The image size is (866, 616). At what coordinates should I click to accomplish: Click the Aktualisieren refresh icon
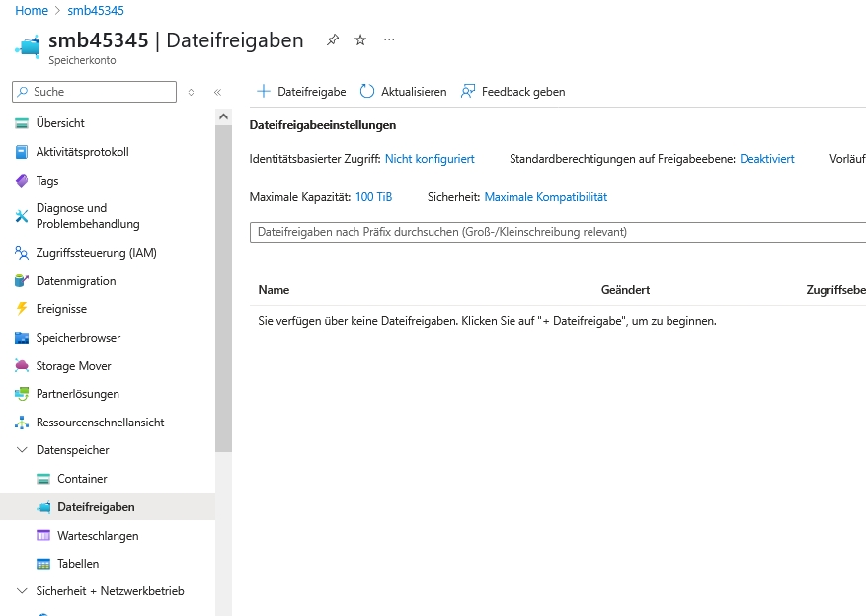(x=367, y=92)
